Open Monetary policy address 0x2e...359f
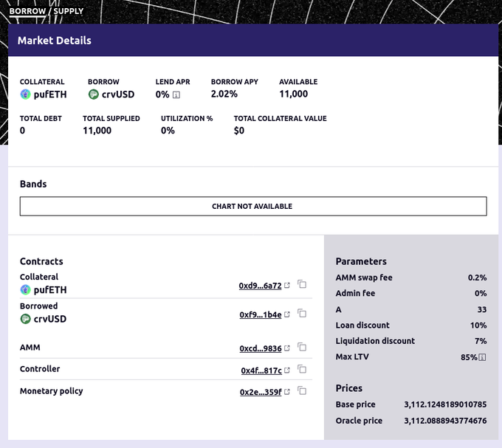502x448 pixels. point(261,392)
